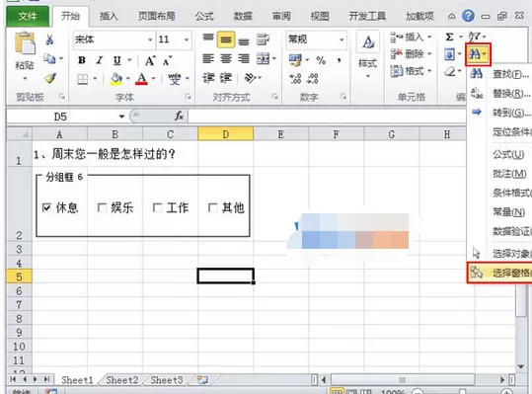Apply comma style
Screen dimensions: 532x394
point(339,60)
